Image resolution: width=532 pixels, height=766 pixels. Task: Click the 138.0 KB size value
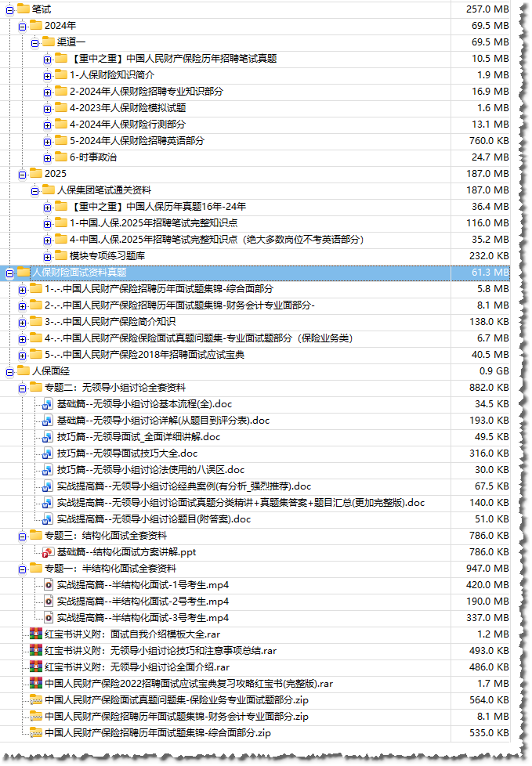click(489, 321)
